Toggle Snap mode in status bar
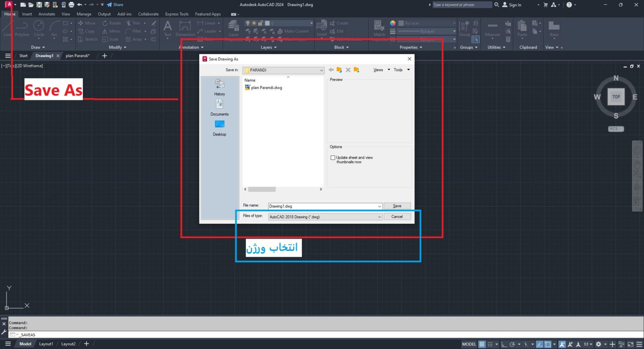The image size is (644, 349). (x=490, y=344)
